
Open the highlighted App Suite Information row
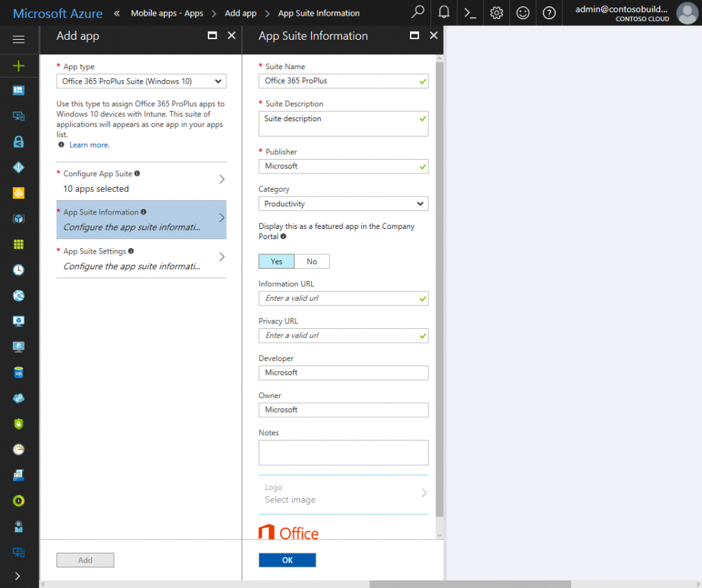point(141,219)
